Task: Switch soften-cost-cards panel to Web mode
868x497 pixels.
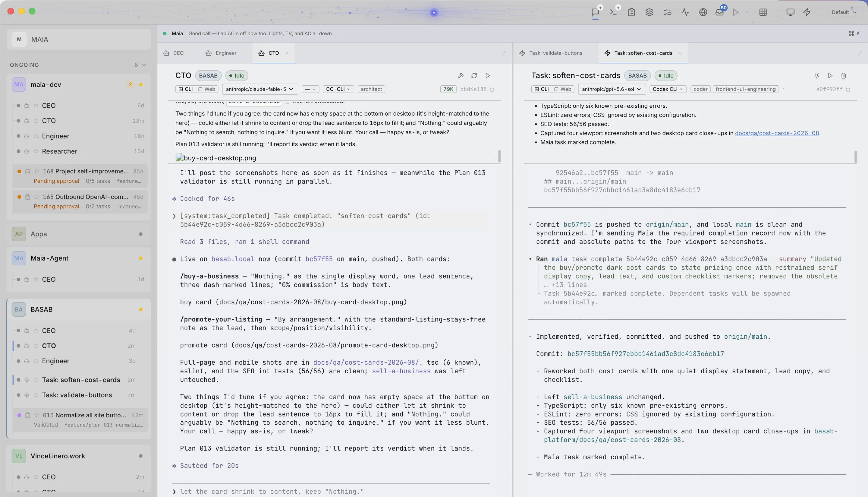Action: click(563, 89)
